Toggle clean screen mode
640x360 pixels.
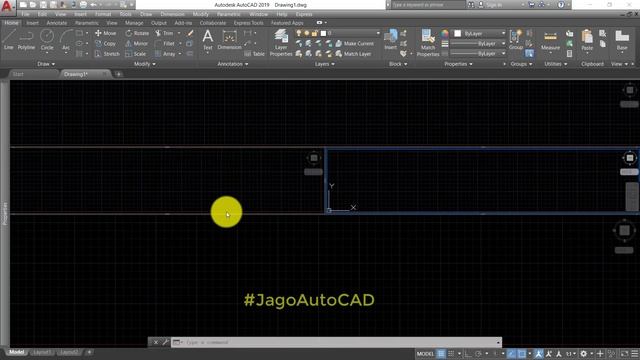pyautogui.click(x=624, y=353)
